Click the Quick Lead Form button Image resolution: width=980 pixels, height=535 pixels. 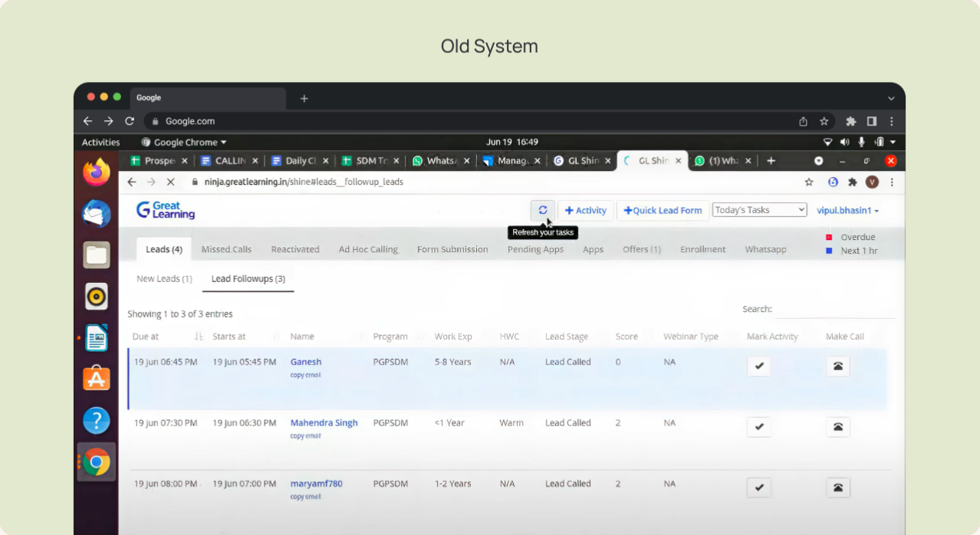coord(663,211)
